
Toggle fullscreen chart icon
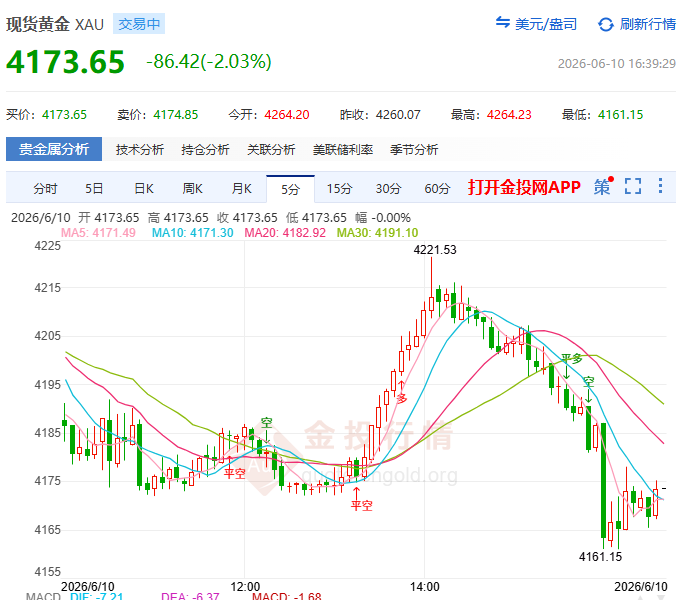633,186
